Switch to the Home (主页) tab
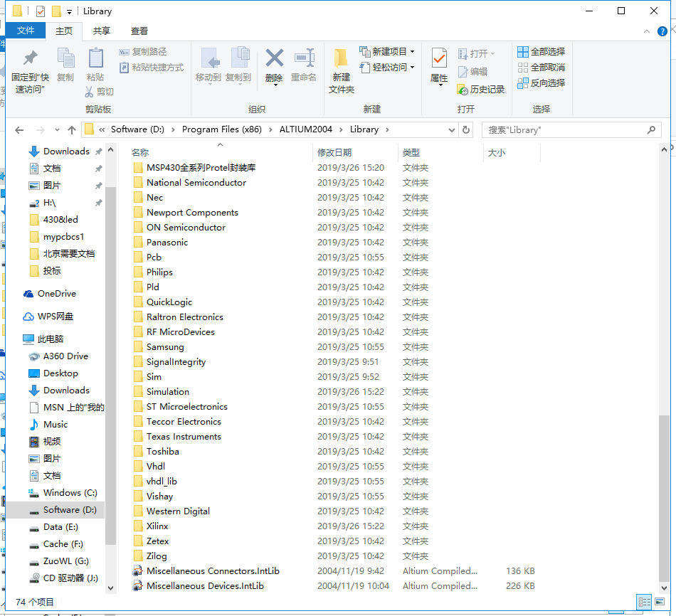The width and height of the screenshot is (676, 616). pos(64,31)
